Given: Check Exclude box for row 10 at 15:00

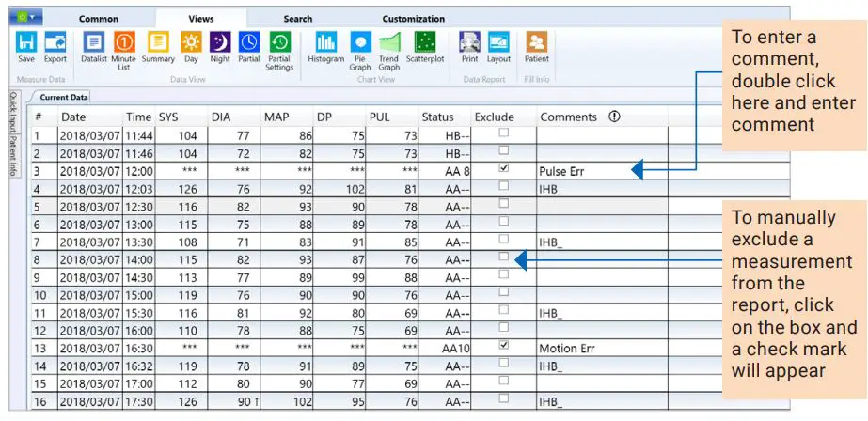Looking at the screenshot, I should (x=503, y=292).
